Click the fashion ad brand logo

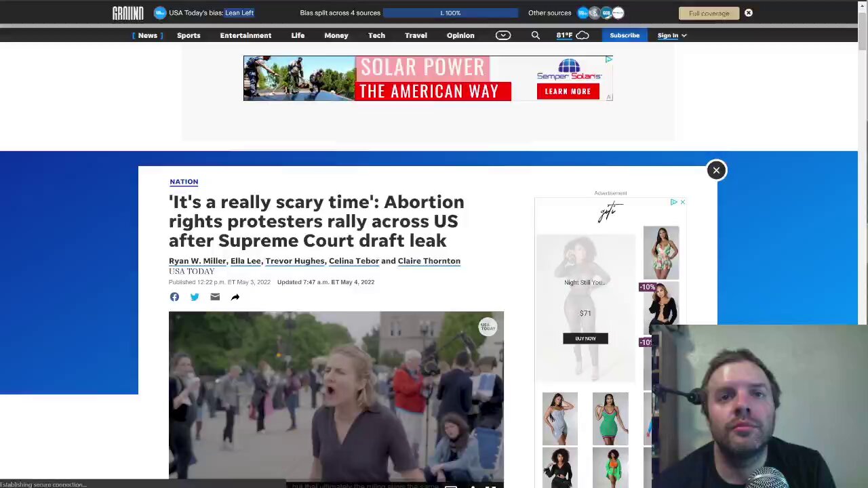coord(610,212)
